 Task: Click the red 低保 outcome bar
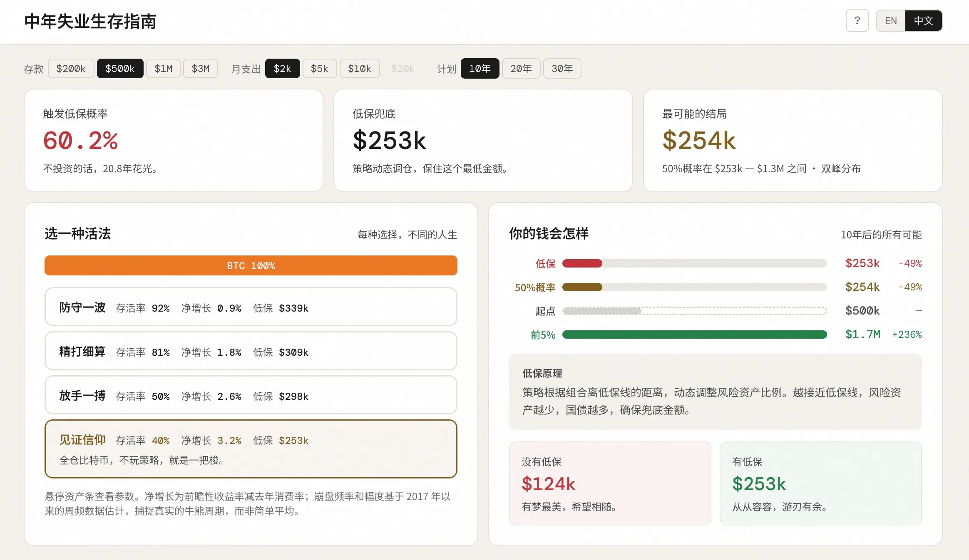(x=582, y=263)
